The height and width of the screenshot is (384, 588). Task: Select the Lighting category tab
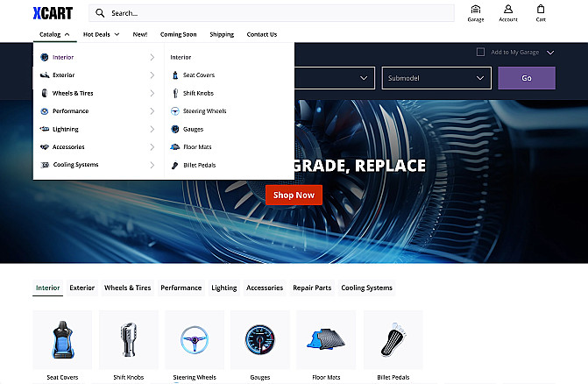223,288
